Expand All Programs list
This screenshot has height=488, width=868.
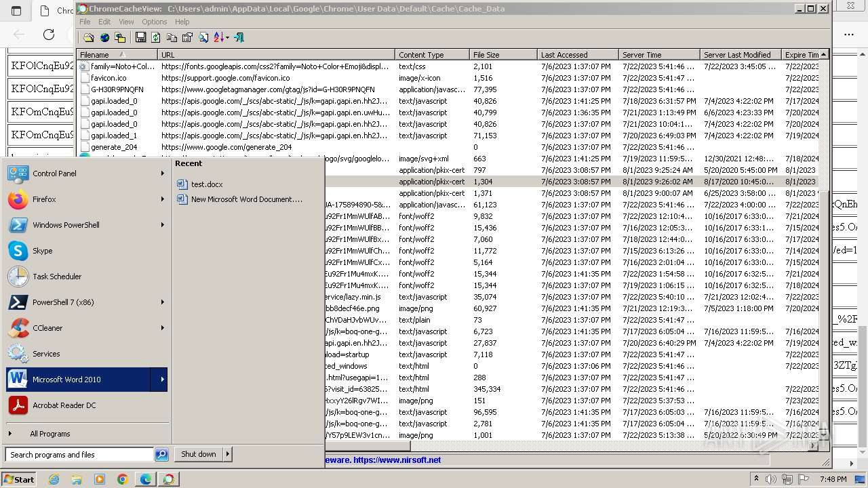pos(87,434)
